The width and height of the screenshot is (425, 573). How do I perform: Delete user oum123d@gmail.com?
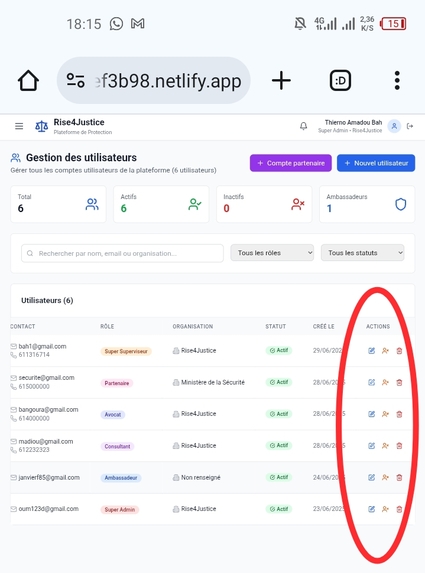pos(399,509)
